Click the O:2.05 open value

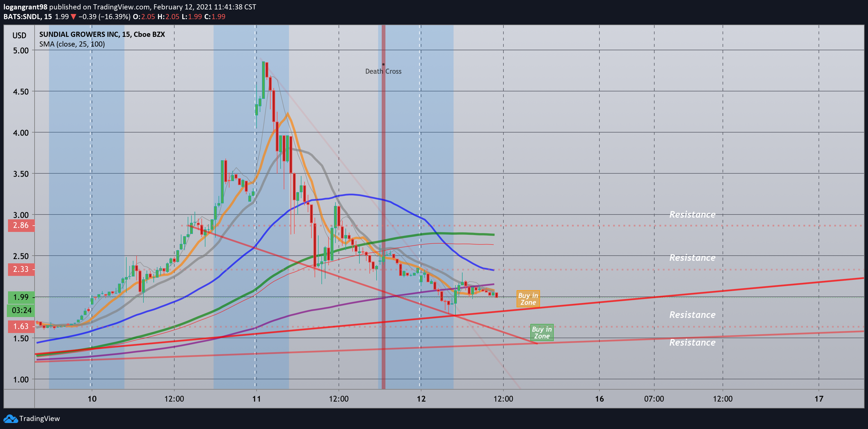coord(144,17)
